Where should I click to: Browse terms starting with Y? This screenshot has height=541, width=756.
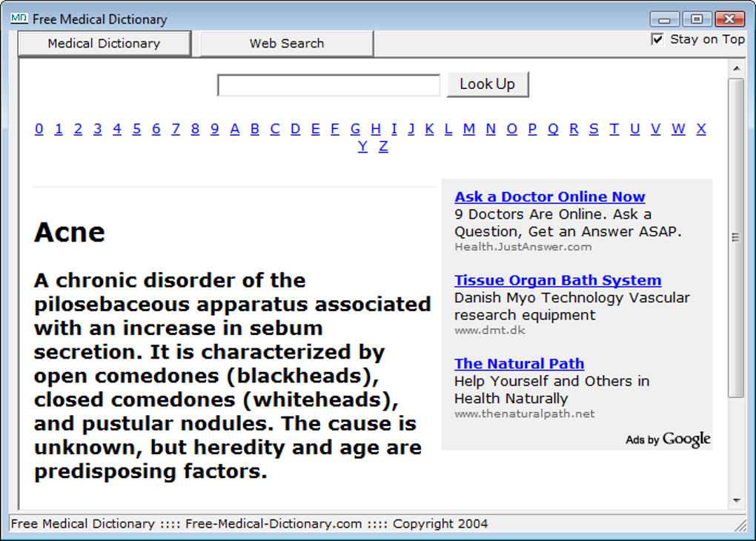click(362, 146)
